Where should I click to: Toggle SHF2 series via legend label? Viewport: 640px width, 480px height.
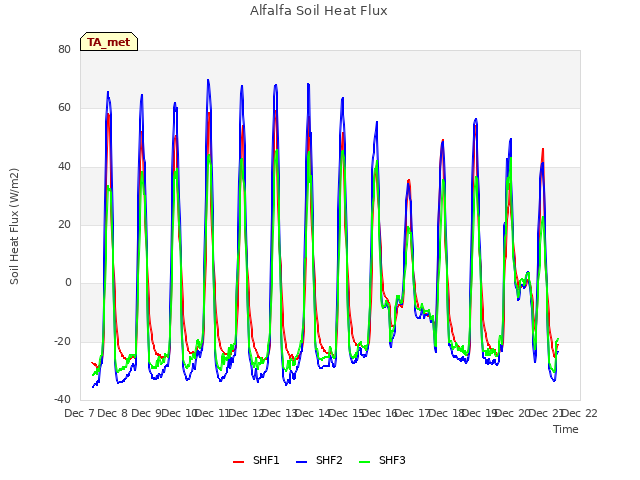click(x=329, y=460)
